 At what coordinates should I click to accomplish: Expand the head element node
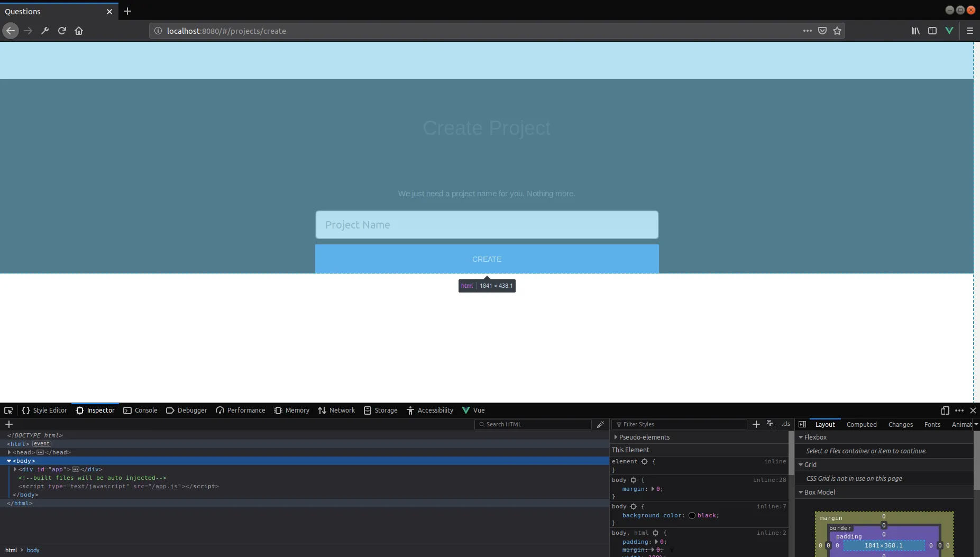(x=9, y=452)
